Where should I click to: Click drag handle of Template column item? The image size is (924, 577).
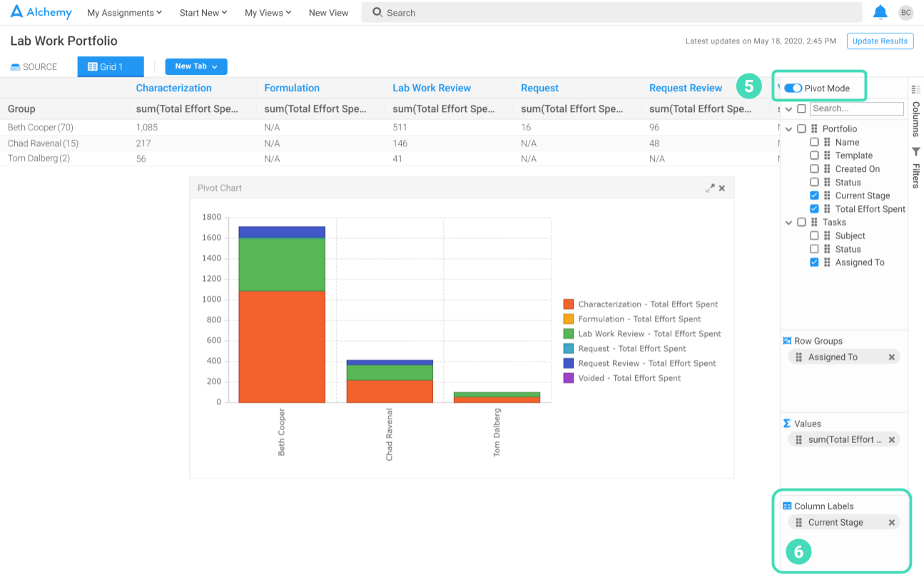(827, 155)
